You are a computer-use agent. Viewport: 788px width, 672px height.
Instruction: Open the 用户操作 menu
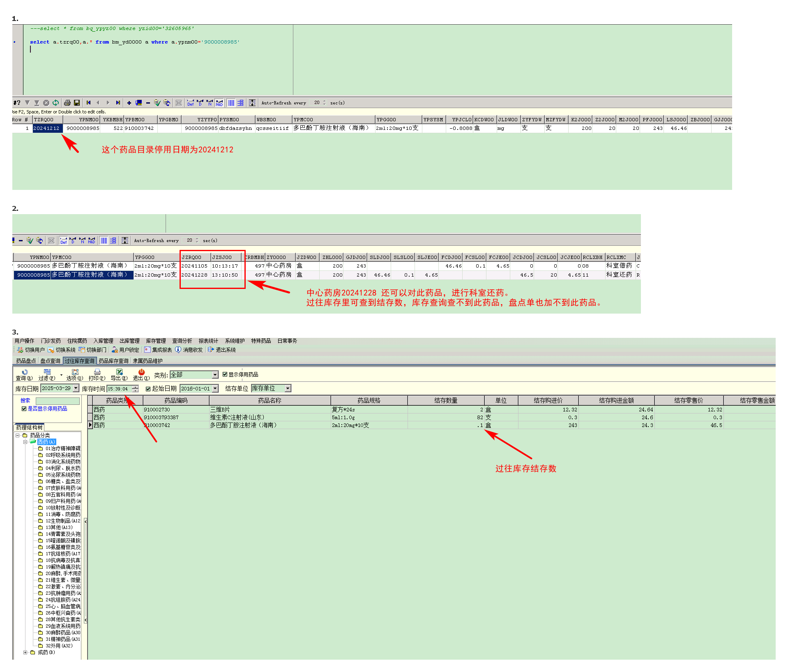[x=24, y=341]
